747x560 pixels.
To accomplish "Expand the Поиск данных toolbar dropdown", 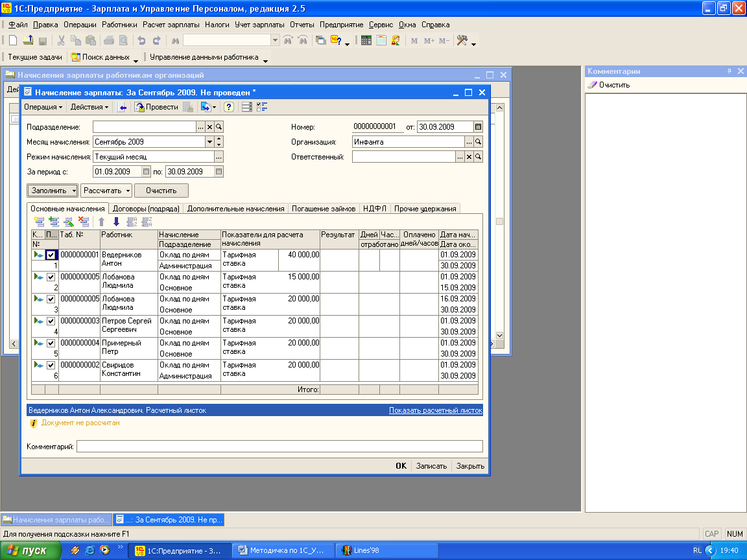I will [136, 60].
